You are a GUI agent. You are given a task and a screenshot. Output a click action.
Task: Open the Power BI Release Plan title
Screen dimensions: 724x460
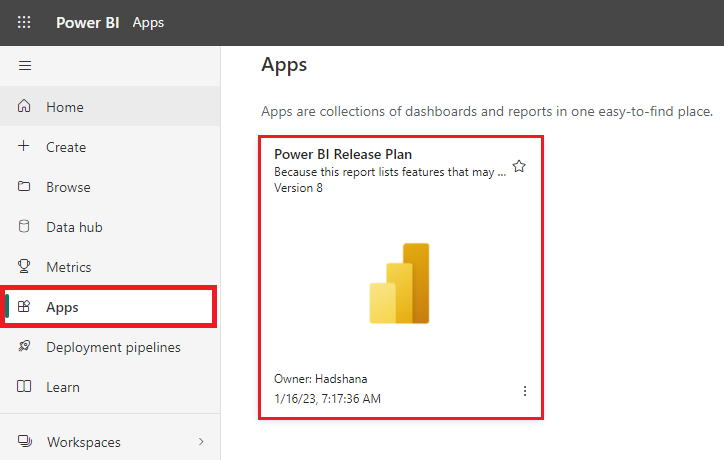point(343,154)
